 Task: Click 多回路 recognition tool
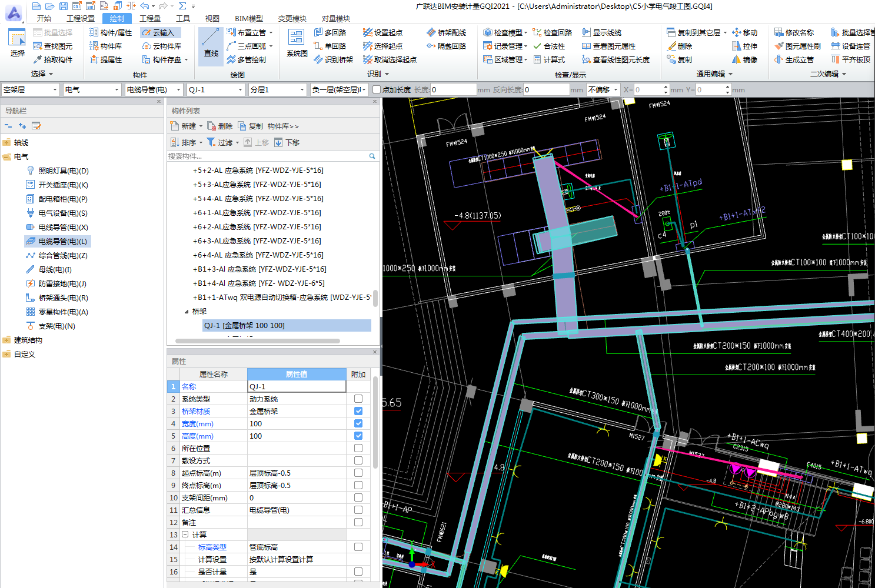330,32
